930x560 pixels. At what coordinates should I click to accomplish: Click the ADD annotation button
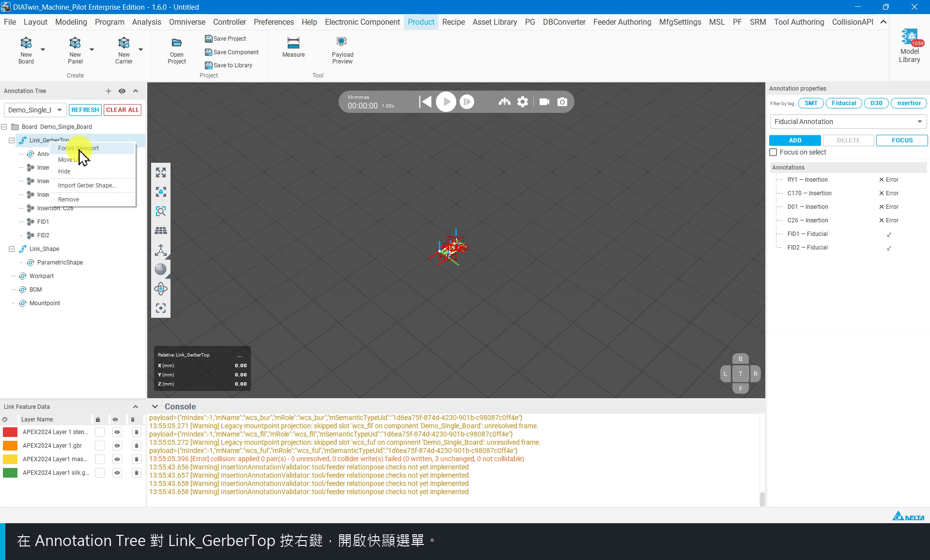[x=795, y=140]
